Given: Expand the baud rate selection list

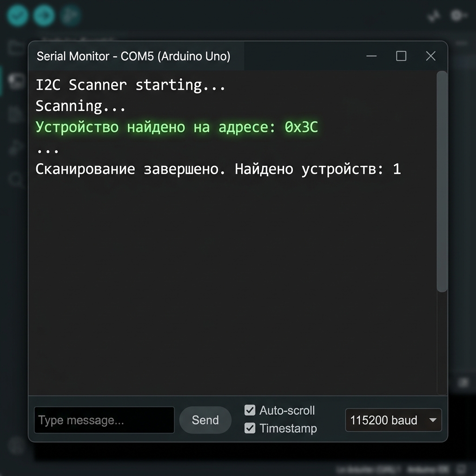Looking at the screenshot, I should coord(393,420).
